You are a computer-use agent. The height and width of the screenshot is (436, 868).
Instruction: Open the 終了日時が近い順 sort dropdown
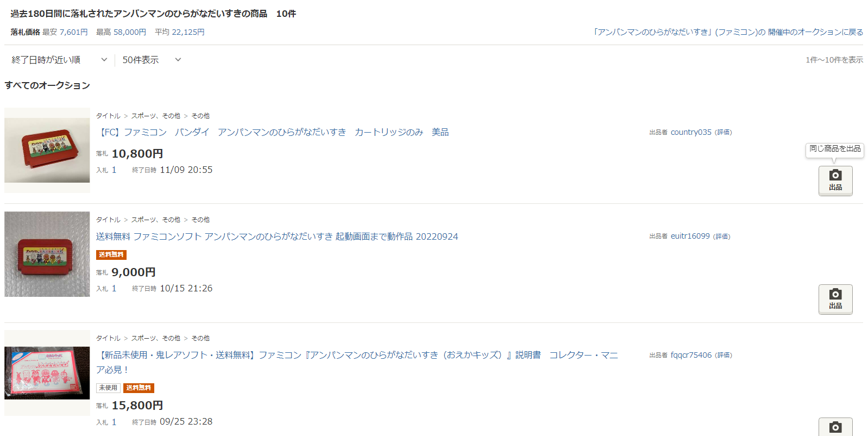(59, 60)
